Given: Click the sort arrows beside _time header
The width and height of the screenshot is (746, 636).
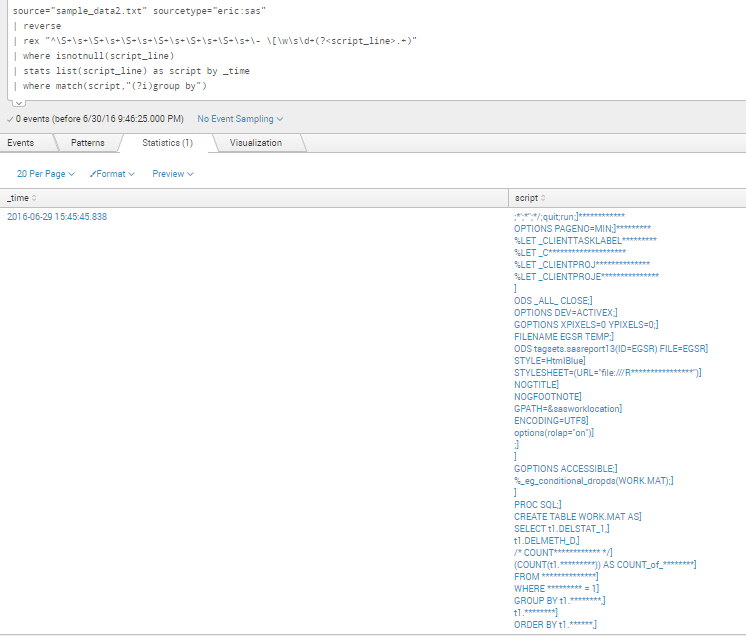Looking at the screenshot, I should [34, 198].
